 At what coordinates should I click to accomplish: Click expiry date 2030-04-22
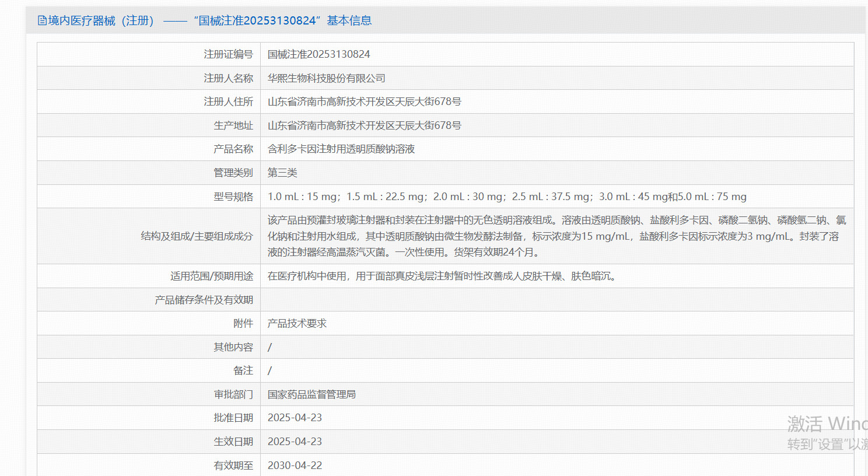(x=295, y=466)
